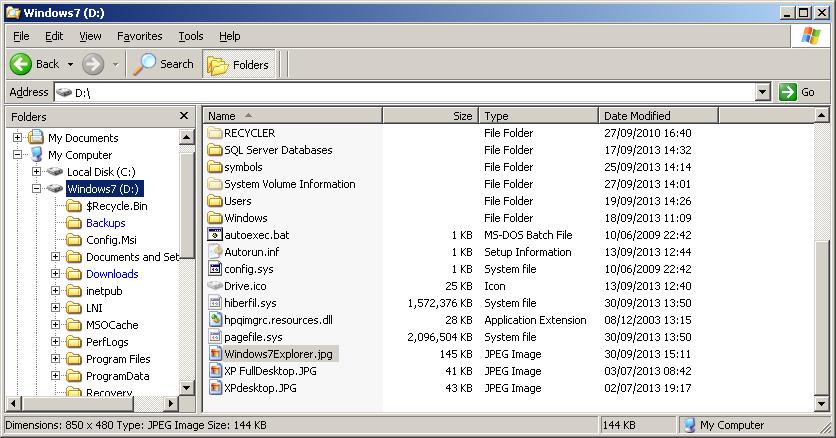Click the Windows7Explorer.jpg image icon
836x438 pixels.
(x=214, y=354)
